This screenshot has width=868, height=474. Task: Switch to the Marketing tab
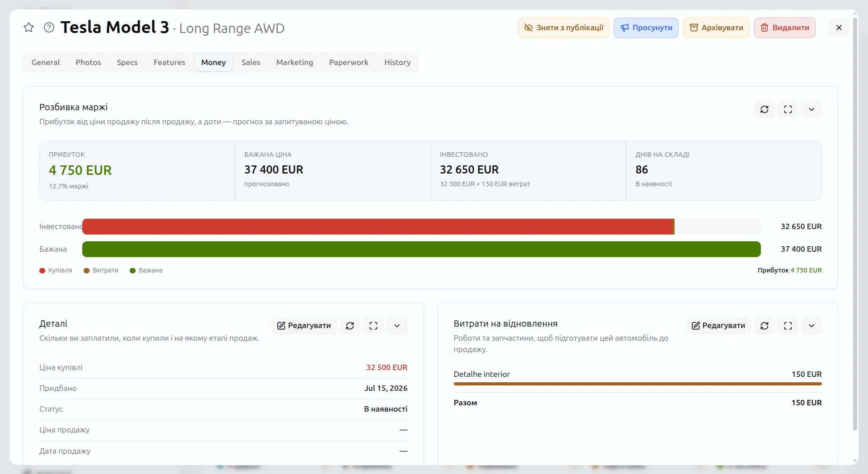coord(294,62)
